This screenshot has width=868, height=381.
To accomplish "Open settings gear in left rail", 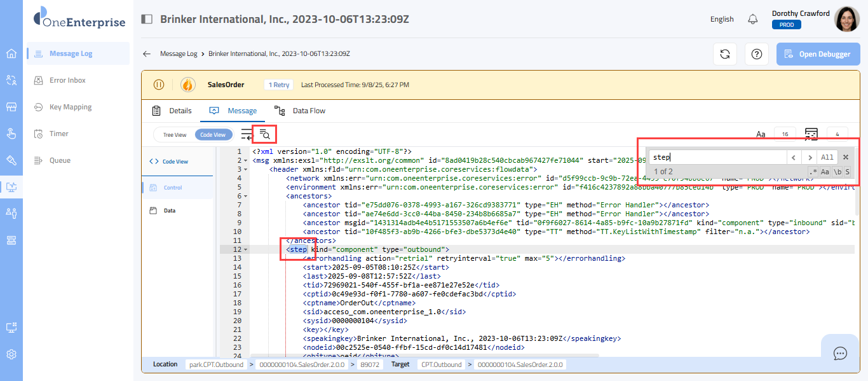I will pos(11,354).
